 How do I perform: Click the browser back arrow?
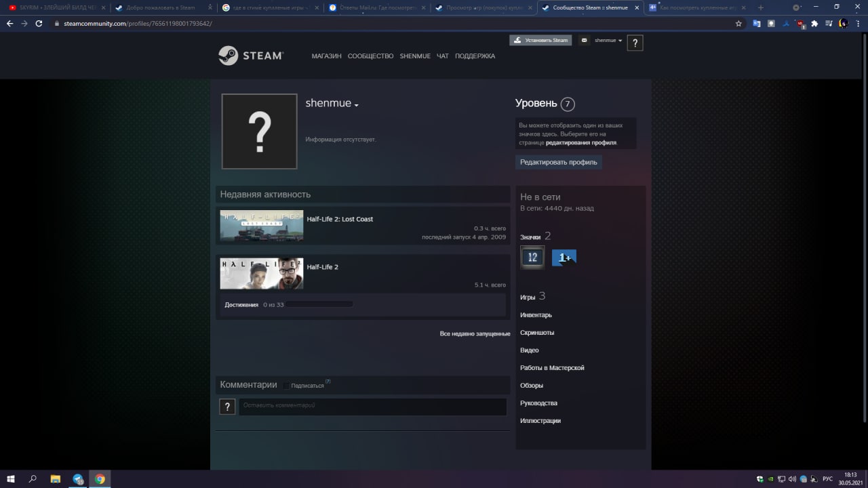point(9,23)
